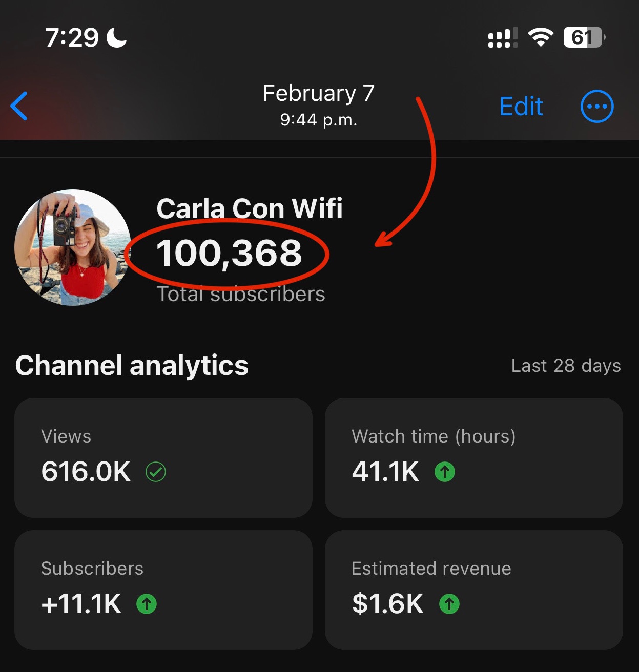The width and height of the screenshot is (639, 672).
Task: Tap the February 7 date title
Action: coord(319,93)
